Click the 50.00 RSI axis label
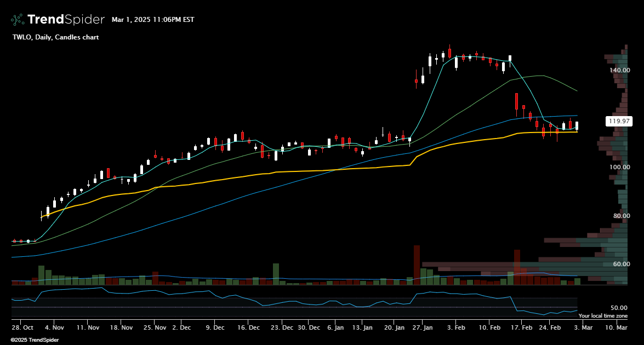This screenshot has height=345, width=644. coord(619,308)
